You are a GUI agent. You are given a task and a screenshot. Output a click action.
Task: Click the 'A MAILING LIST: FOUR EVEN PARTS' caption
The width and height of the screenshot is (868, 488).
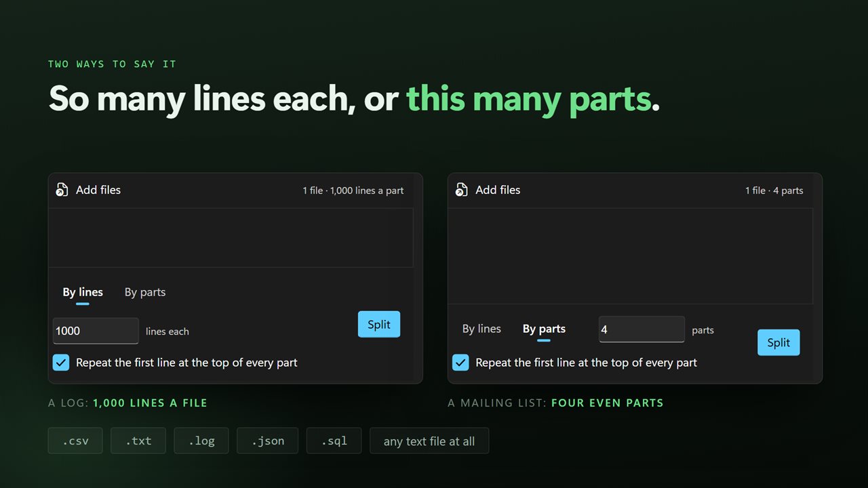pyautogui.click(x=555, y=403)
